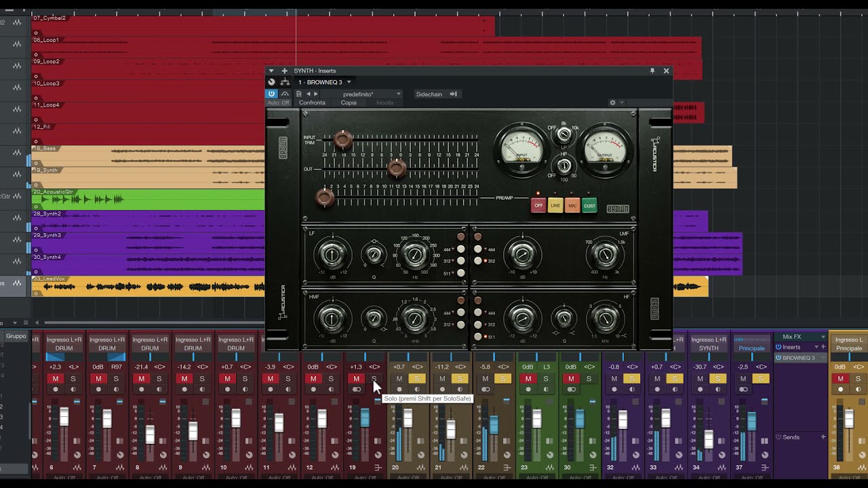Mute the Principale channel 38
This screenshot has height=488, width=868.
tap(840, 379)
